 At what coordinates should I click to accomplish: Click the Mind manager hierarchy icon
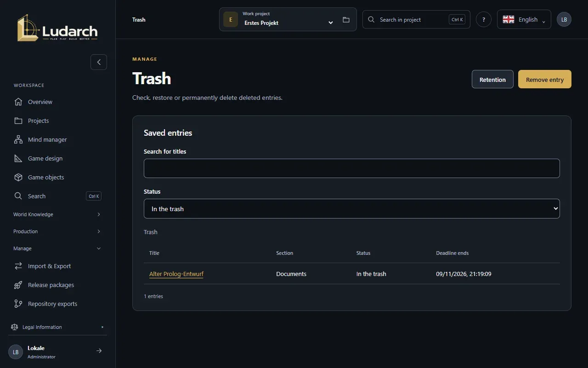[18, 139]
